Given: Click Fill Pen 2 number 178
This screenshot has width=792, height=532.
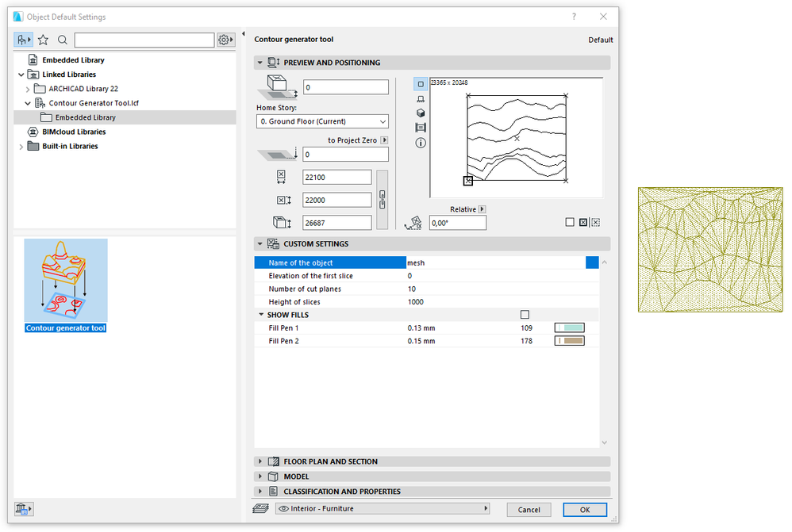Looking at the screenshot, I should [x=526, y=341].
